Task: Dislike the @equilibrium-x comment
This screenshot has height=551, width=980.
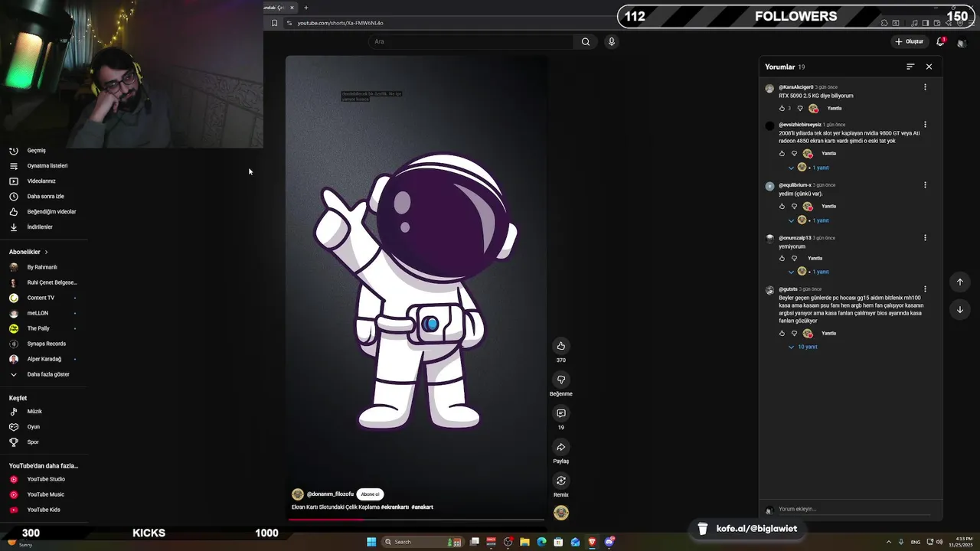Action: (x=794, y=206)
